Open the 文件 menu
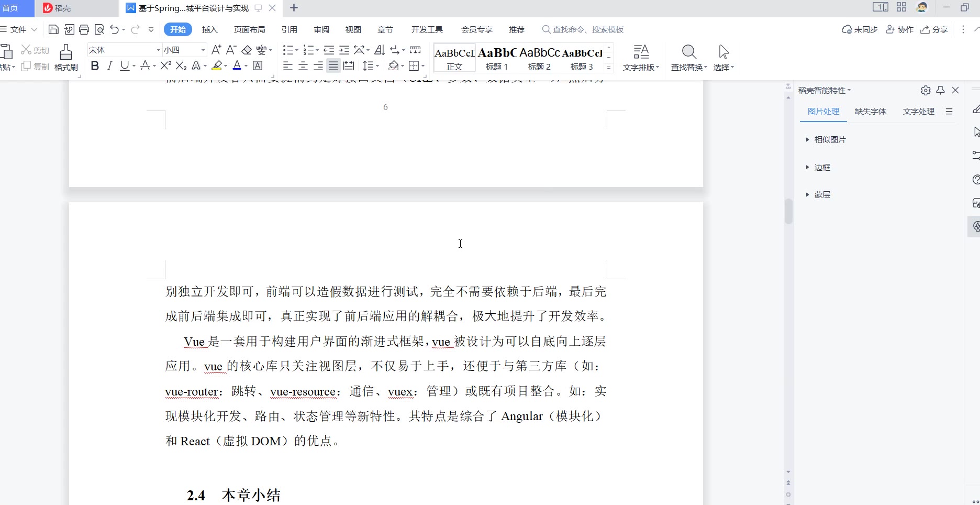Viewport: 980px width, 505px height. click(19, 29)
